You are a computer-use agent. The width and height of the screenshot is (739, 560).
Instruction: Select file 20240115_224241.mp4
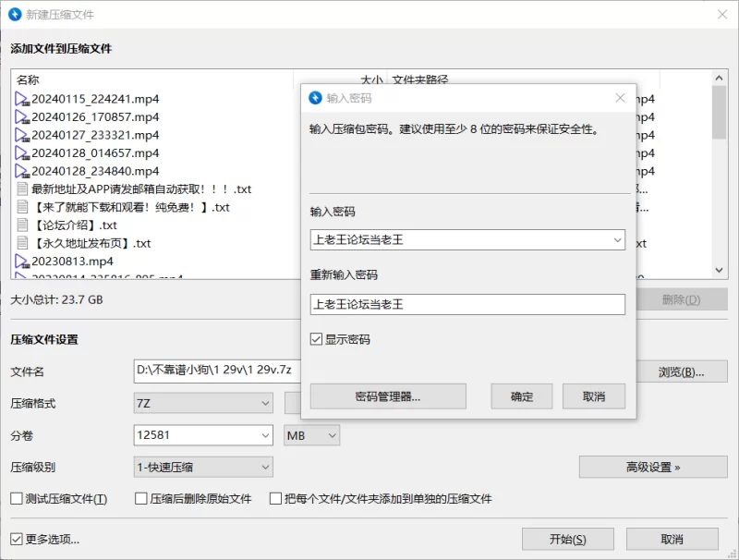pos(95,99)
